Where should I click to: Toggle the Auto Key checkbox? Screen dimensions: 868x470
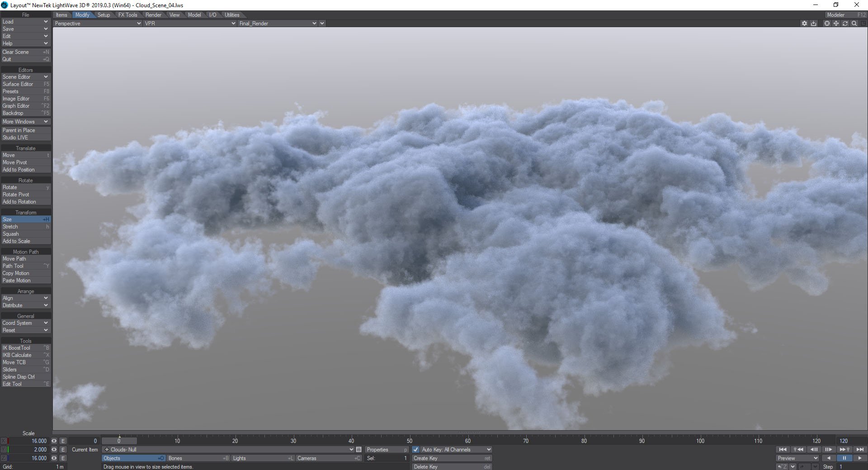point(416,450)
